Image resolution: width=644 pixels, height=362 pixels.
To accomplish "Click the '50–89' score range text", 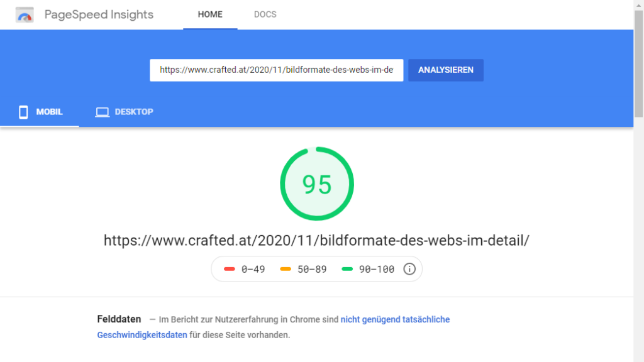I will (312, 269).
